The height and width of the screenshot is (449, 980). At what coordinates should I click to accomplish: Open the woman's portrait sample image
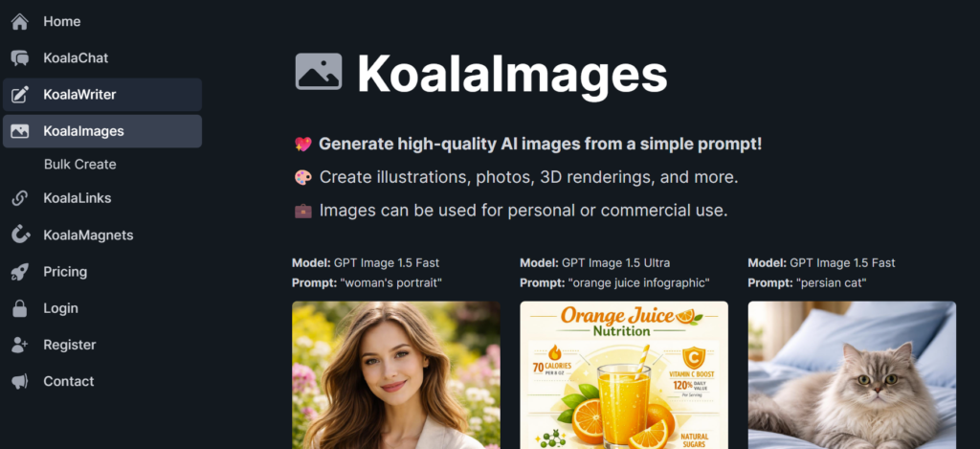point(396,375)
